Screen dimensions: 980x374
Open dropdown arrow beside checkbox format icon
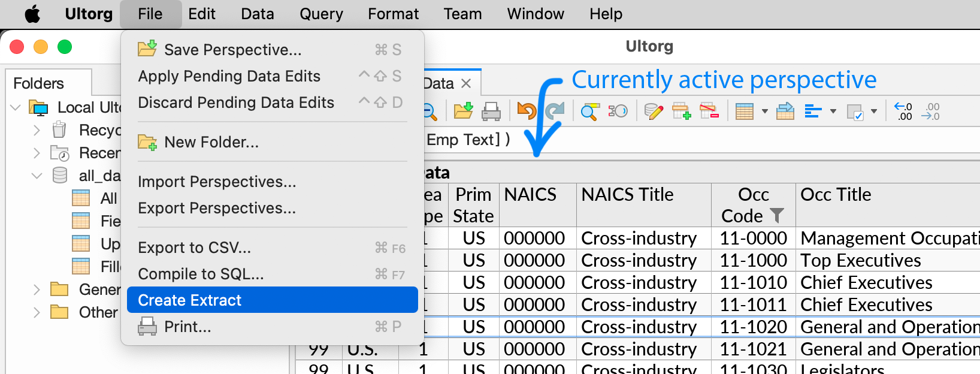[x=873, y=111]
